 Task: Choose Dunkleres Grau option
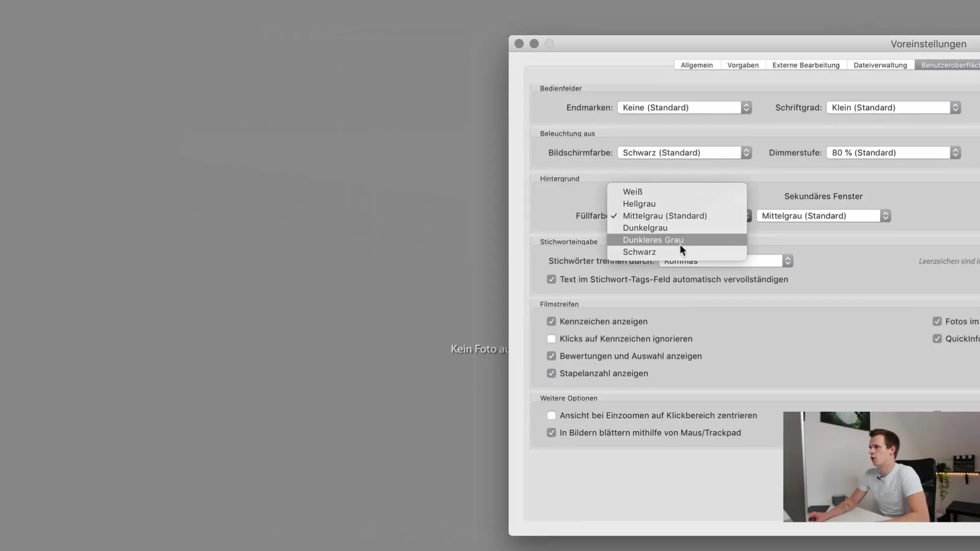(x=677, y=240)
